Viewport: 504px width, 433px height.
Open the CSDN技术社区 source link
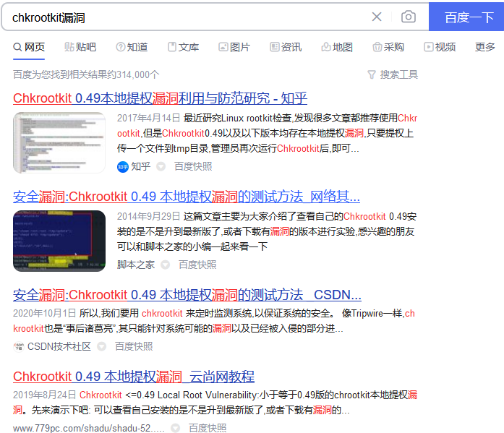(x=59, y=346)
